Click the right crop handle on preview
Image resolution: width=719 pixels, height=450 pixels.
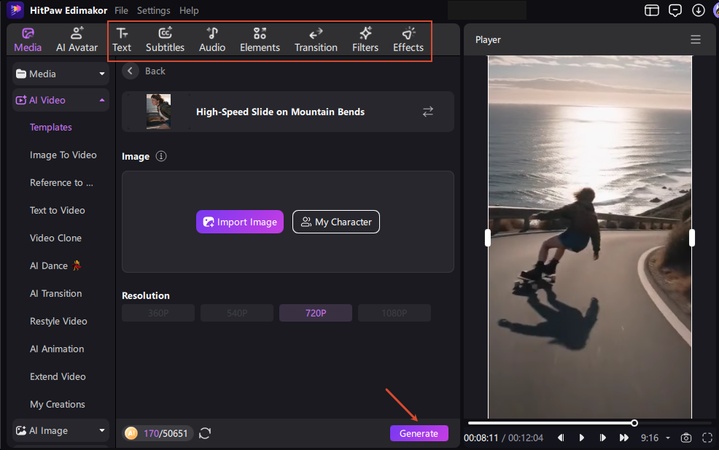coord(691,238)
